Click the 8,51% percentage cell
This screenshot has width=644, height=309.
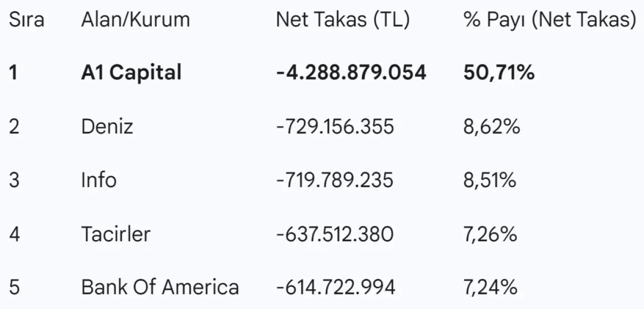coord(490,180)
